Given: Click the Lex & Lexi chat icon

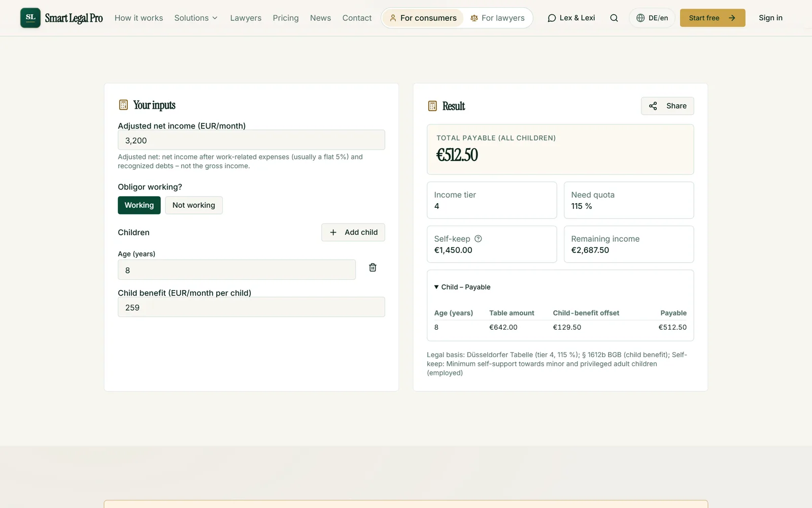Looking at the screenshot, I should [x=552, y=18].
